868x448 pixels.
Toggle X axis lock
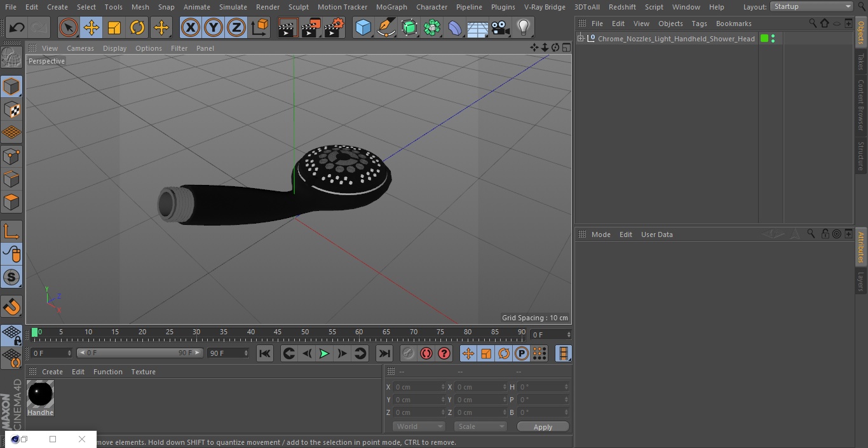[190, 27]
